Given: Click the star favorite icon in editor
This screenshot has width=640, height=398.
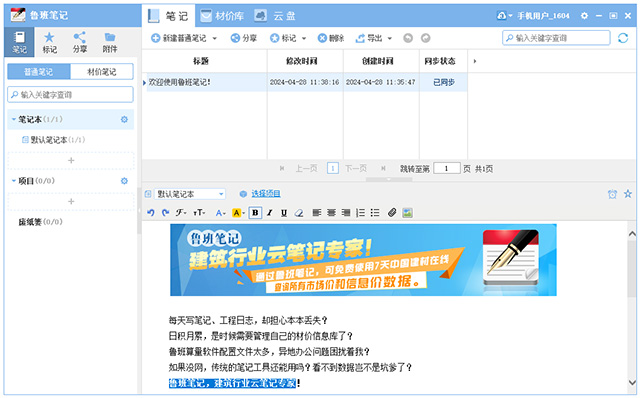Looking at the screenshot, I should tap(628, 194).
